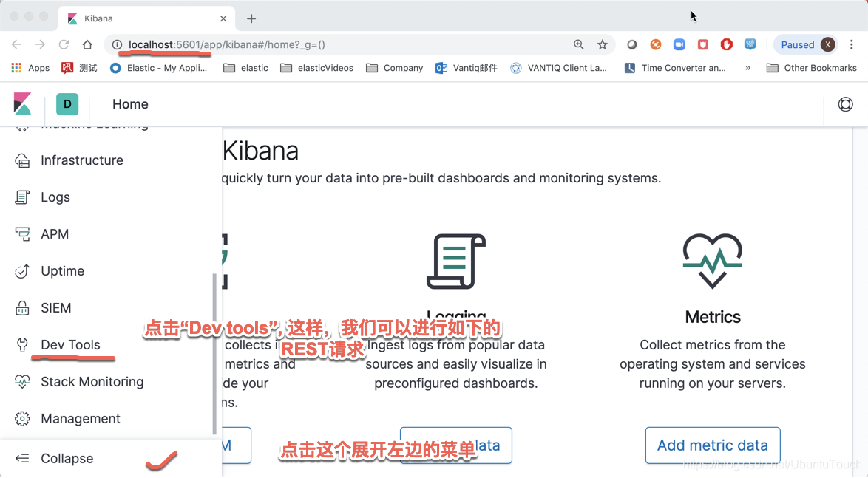Open the VANTIQ Client La... bookmark

[x=558, y=68]
